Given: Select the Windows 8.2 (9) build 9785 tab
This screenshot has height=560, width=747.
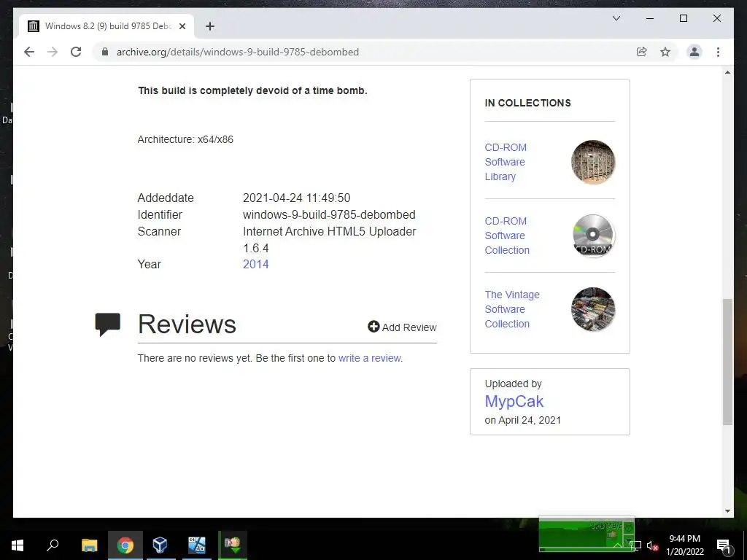Looking at the screenshot, I should click(x=107, y=26).
